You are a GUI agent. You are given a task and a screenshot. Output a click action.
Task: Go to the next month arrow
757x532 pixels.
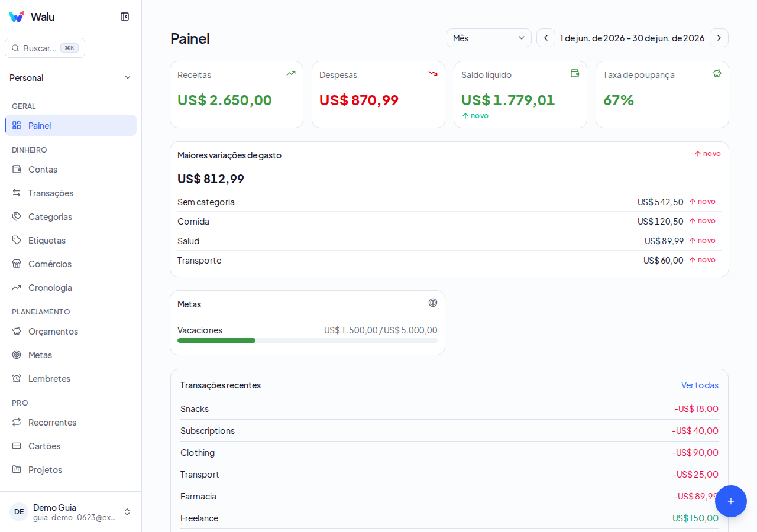719,38
